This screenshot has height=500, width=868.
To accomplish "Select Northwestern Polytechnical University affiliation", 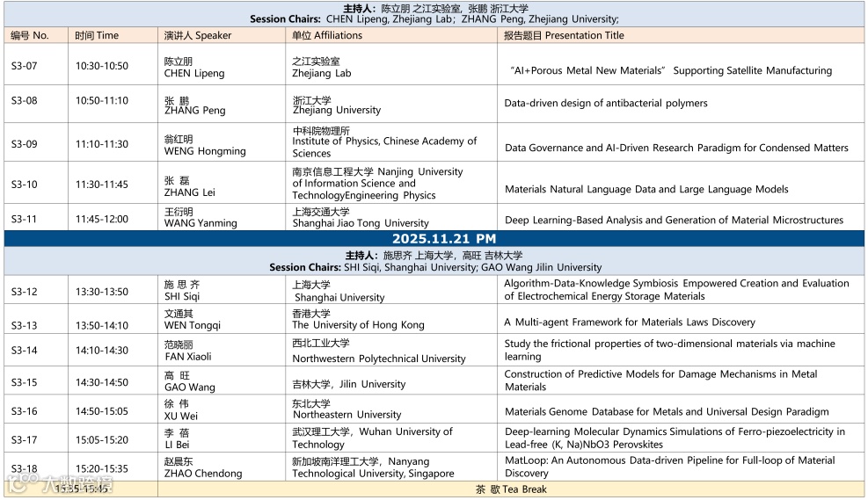I will [x=379, y=351].
